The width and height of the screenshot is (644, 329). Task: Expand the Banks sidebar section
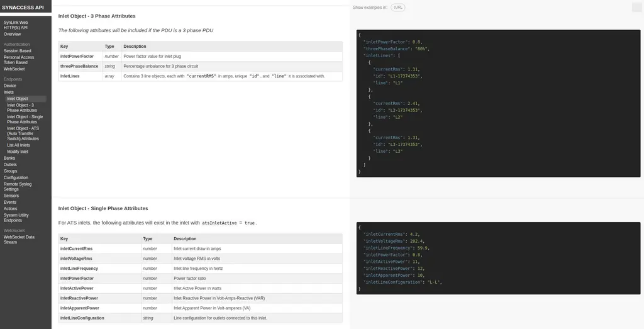(x=9, y=158)
